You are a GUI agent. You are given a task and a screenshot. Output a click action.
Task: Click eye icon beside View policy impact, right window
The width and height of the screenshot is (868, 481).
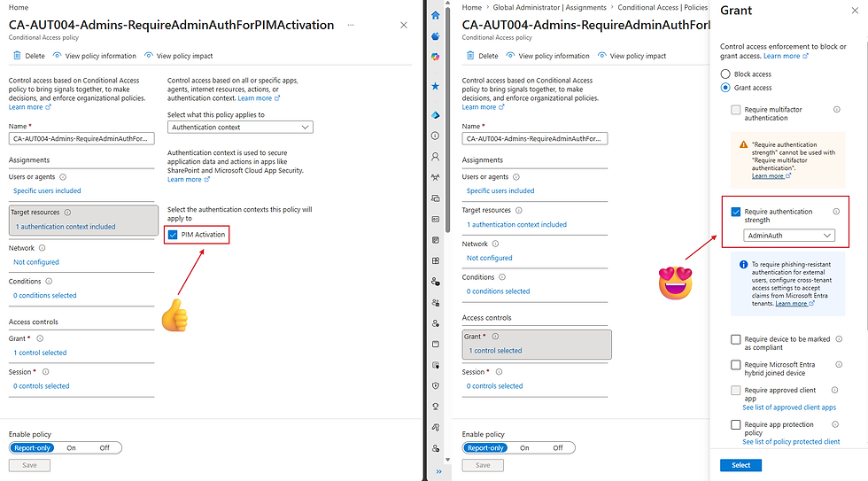pos(601,55)
